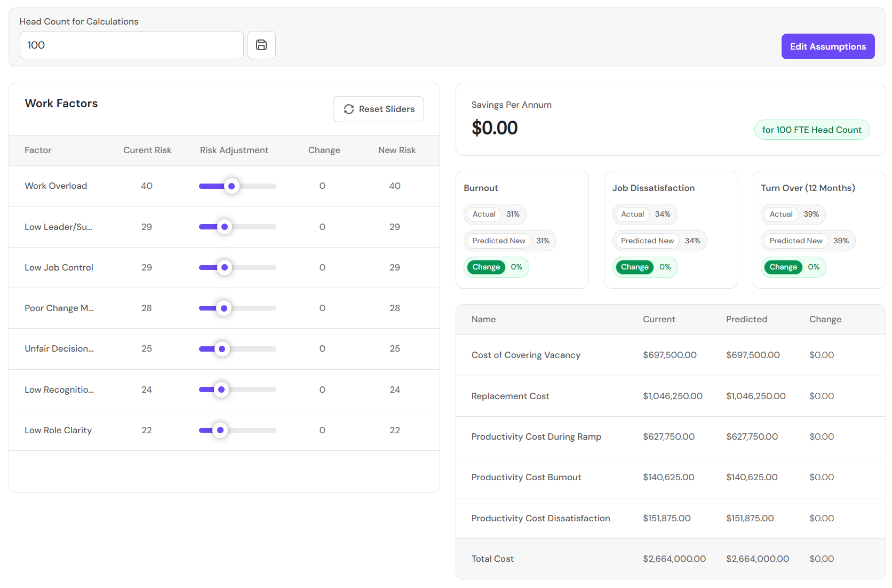Screen dimensions: 892x588
Task: Click the Factor column header
Action: click(x=38, y=150)
